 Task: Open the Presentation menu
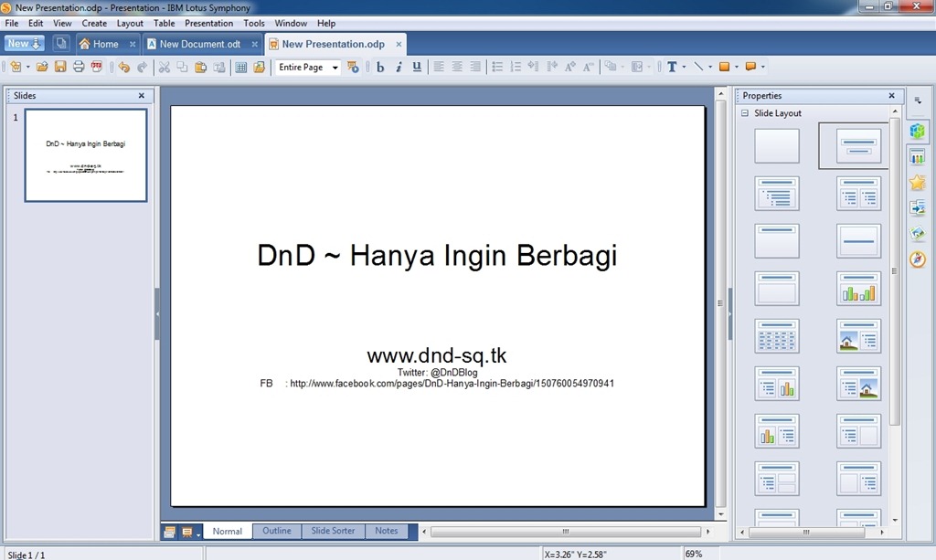click(x=209, y=23)
